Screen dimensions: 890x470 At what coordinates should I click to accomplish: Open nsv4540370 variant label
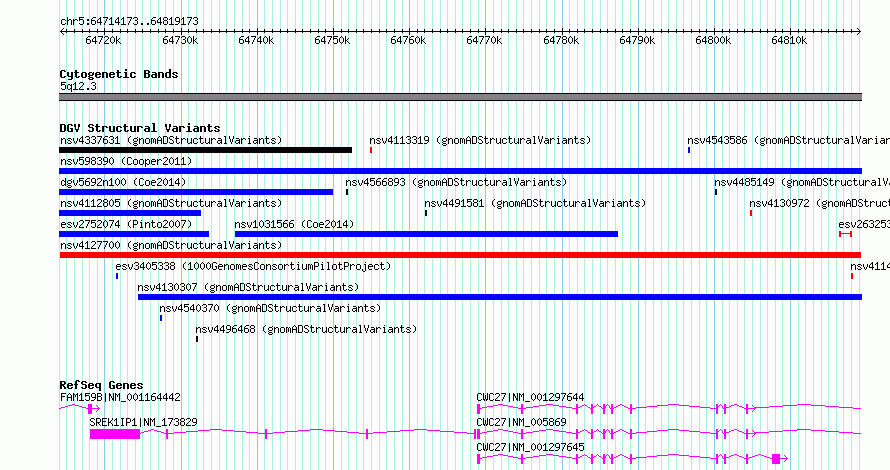pyautogui.click(x=270, y=308)
